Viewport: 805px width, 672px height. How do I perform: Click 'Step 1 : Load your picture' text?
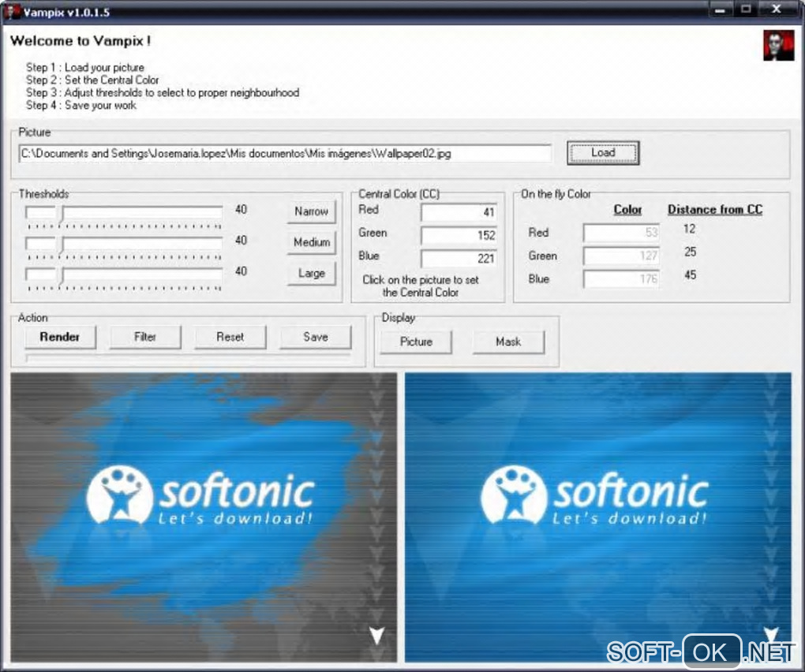[x=85, y=67]
